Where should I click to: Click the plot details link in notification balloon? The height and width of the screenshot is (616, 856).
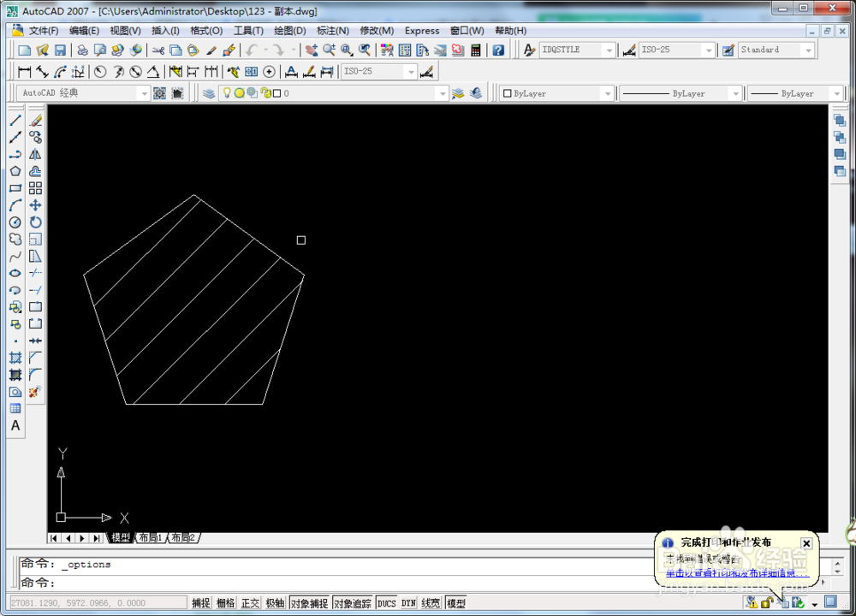click(736, 573)
